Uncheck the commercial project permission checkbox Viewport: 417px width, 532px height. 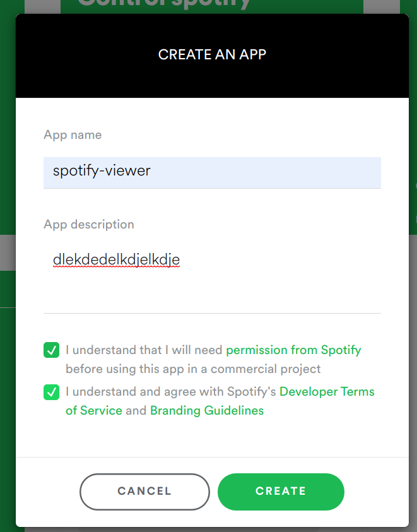tap(52, 350)
